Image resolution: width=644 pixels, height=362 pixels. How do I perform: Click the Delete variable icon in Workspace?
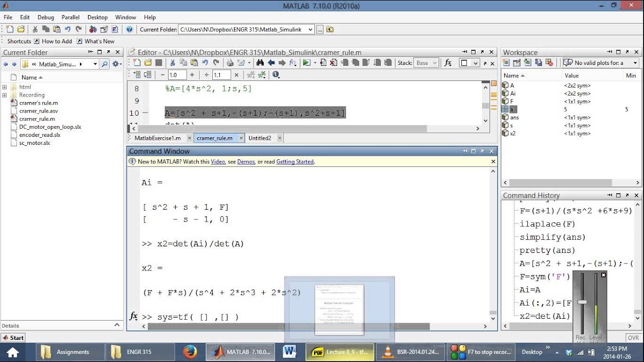[550, 63]
